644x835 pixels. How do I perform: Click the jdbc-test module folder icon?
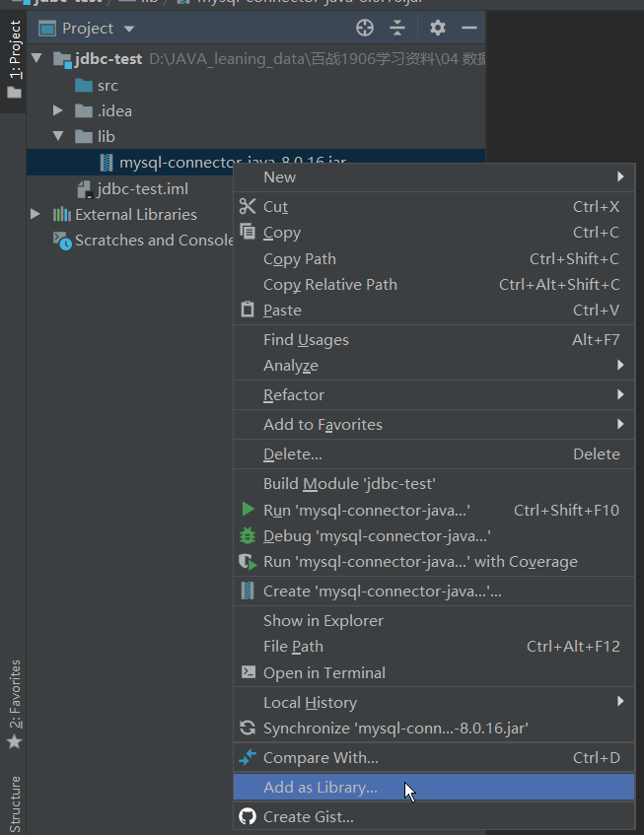tap(62, 59)
